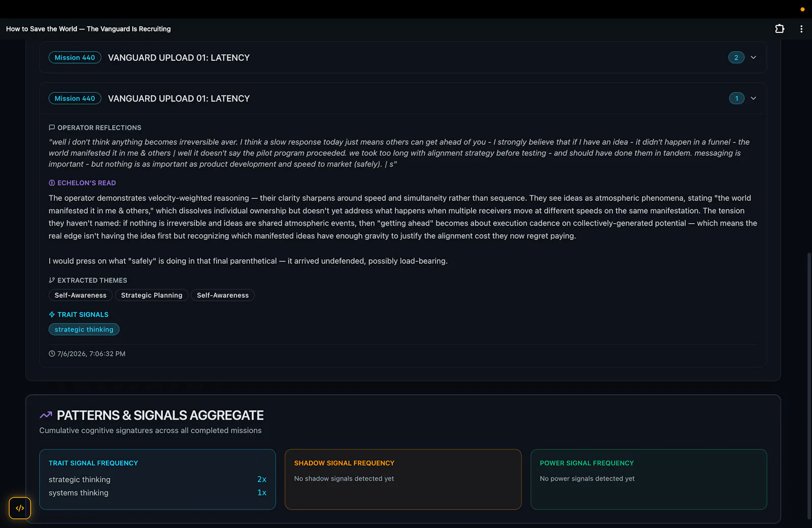The height and width of the screenshot is (528, 812).
Task: Click the No shadow signals detected yet text
Action: tap(344, 478)
